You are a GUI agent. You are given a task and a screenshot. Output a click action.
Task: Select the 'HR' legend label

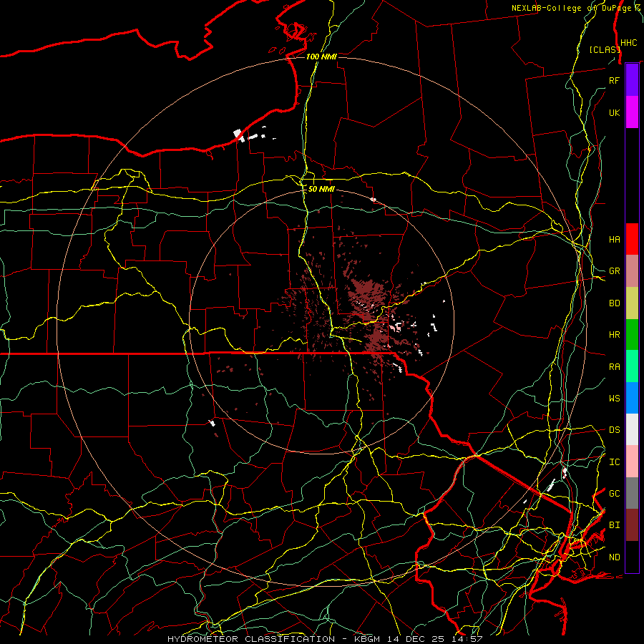[x=614, y=335]
